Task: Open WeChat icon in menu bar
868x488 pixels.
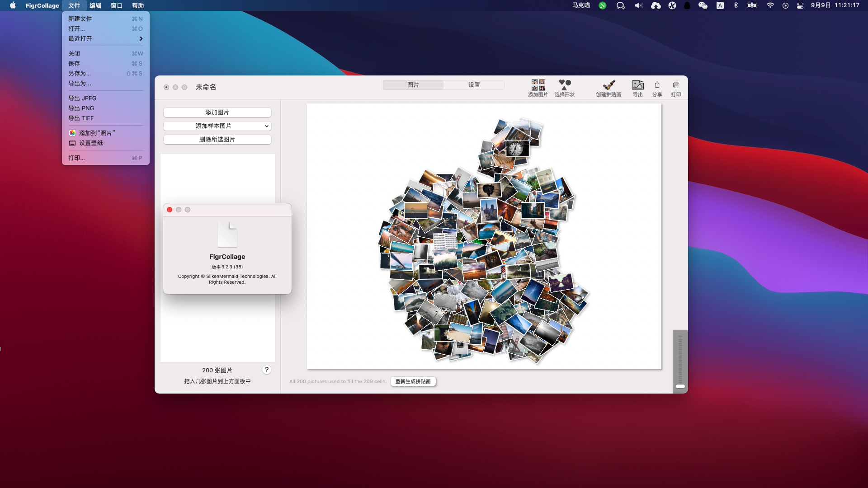Action: click(703, 5)
